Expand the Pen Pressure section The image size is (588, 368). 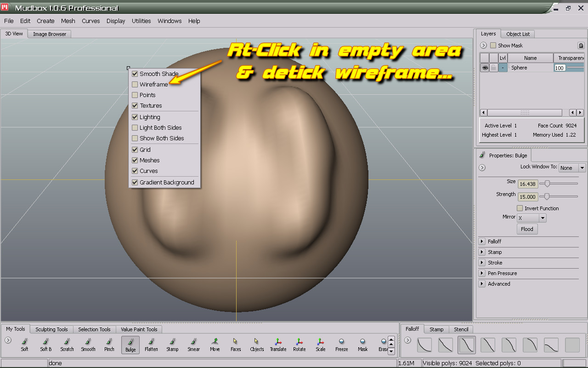coord(482,273)
